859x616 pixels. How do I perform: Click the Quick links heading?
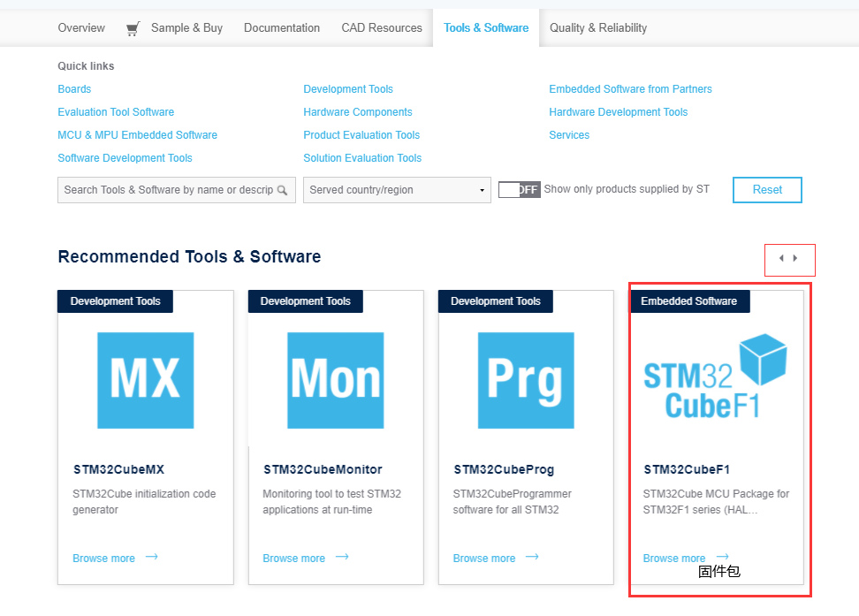pos(86,66)
